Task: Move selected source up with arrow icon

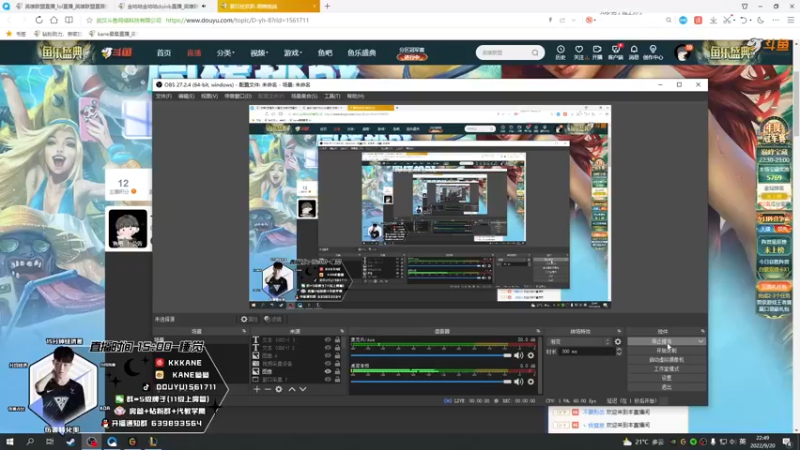Action: [x=292, y=389]
